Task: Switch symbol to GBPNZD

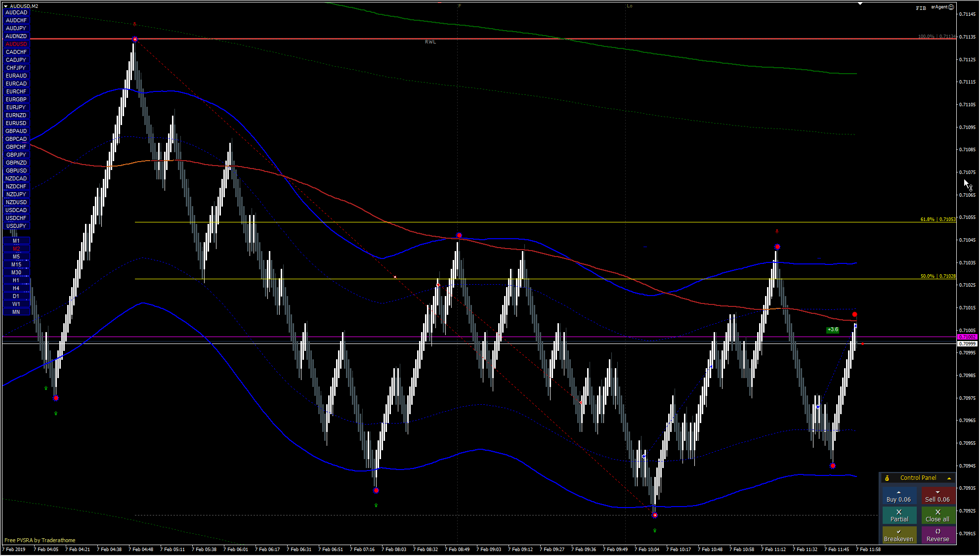Action: 16,163
